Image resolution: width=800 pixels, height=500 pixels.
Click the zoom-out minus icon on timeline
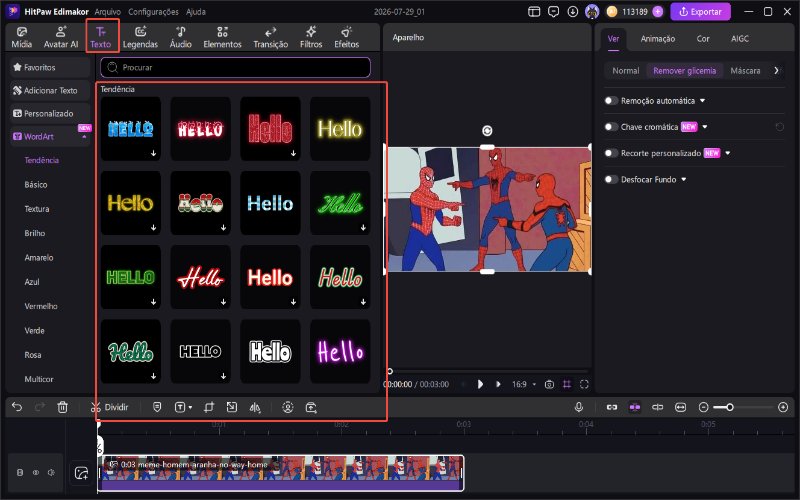tap(704, 407)
